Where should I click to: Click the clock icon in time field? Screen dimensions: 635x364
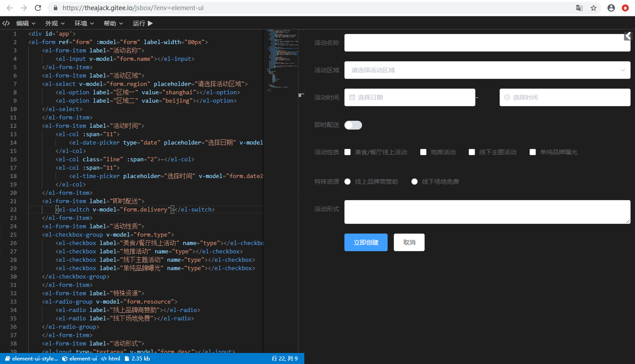[507, 97]
